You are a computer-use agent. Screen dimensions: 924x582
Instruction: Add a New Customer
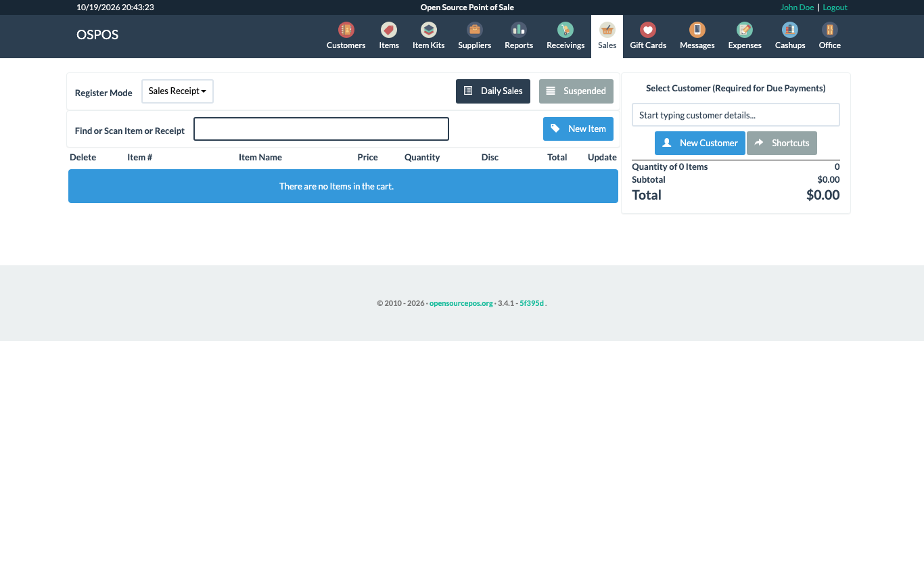pos(700,143)
